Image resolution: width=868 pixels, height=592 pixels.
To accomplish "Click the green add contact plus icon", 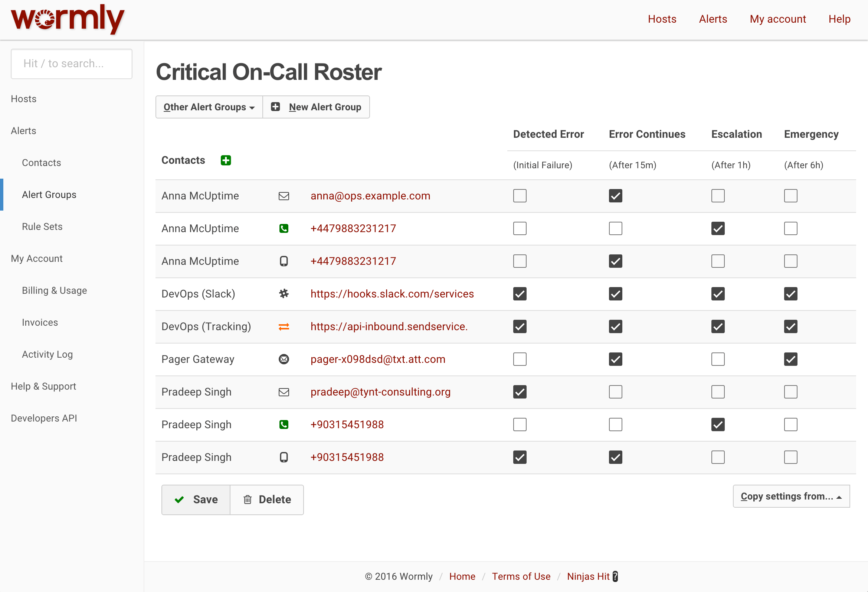I will tap(226, 160).
